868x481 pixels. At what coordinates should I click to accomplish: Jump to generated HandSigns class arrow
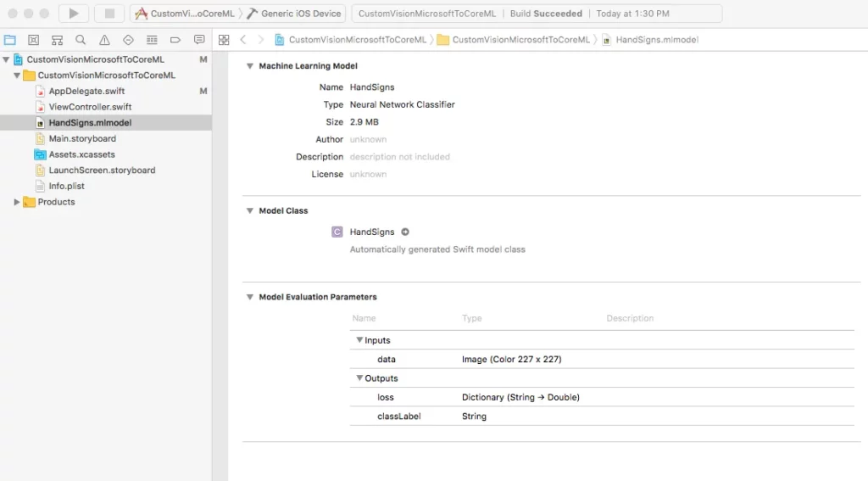(x=405, y=232)
